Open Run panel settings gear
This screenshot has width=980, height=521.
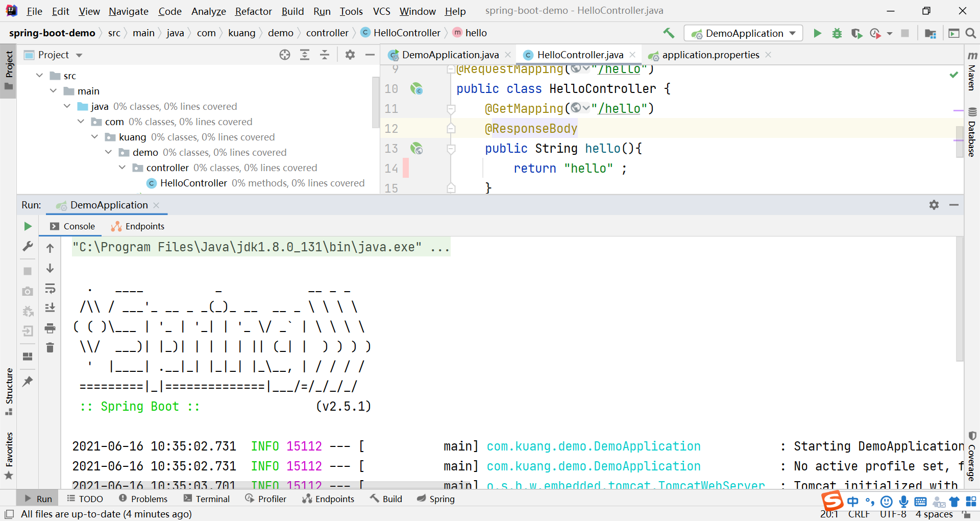coord(934,205)
